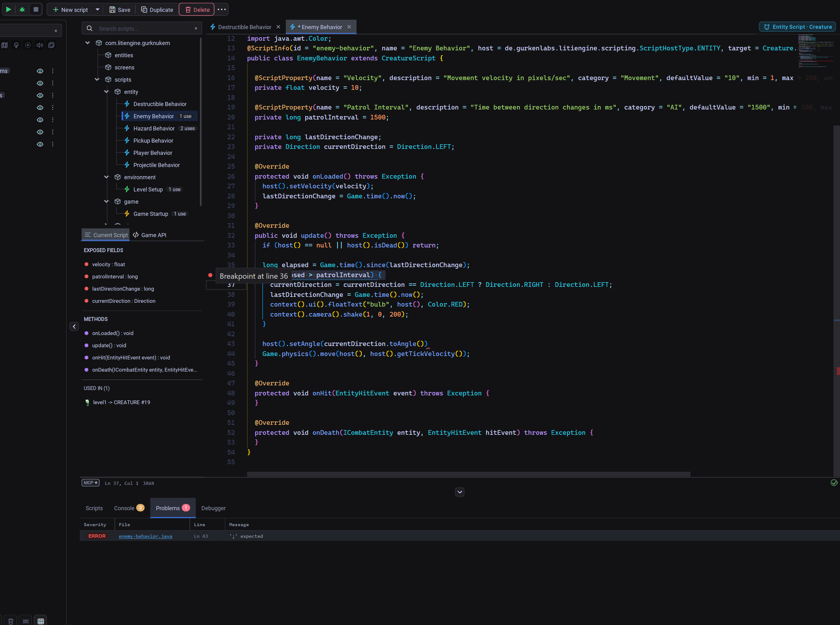
Task: Open the enemy-behavior.java link in Problems
Action: click(x=145, y=536)
